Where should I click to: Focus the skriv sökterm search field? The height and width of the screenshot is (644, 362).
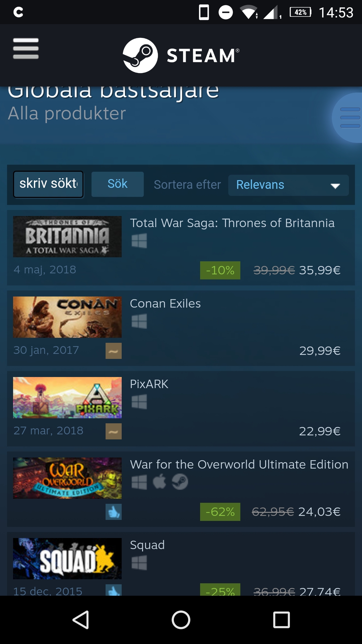click(x=48, y=184)
